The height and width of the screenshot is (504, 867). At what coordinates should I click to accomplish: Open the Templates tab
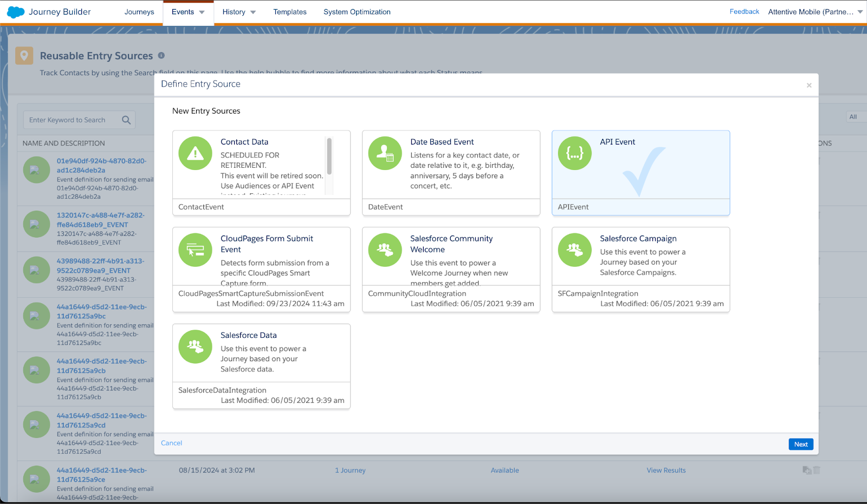point(289,12)
